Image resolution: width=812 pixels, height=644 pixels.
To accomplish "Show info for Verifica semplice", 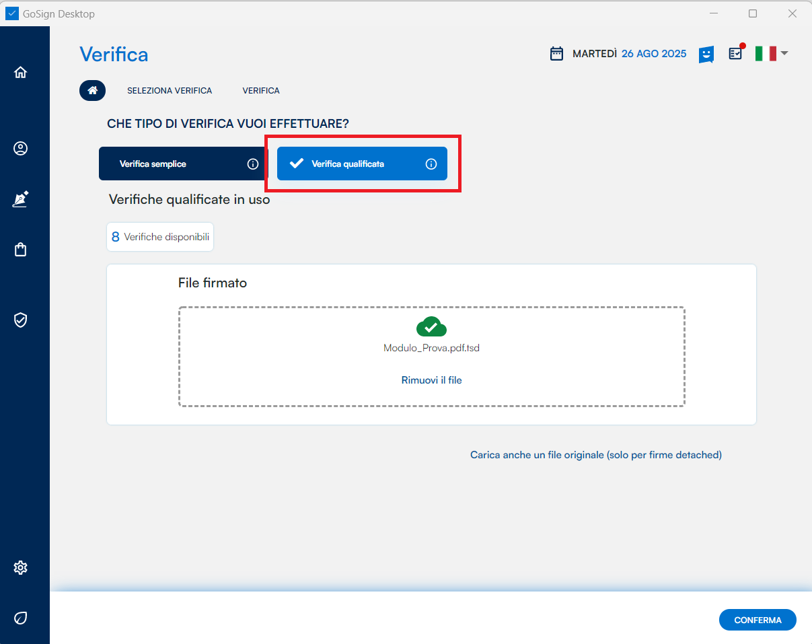I will (253, 164).
